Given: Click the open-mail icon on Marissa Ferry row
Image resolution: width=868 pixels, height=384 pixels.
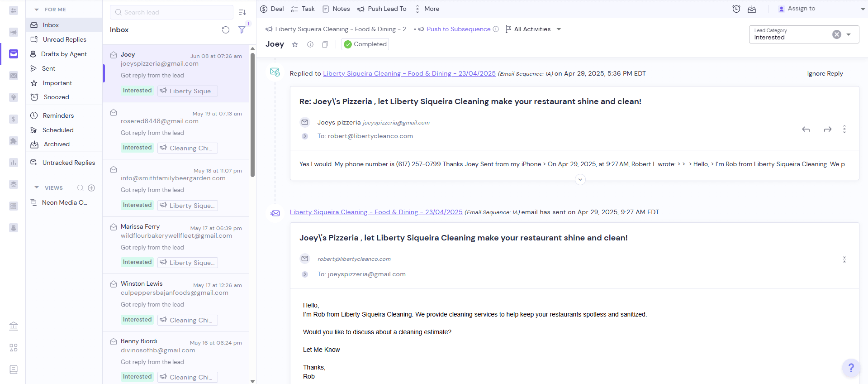Looking at the screenshot, I should [114, 227].
